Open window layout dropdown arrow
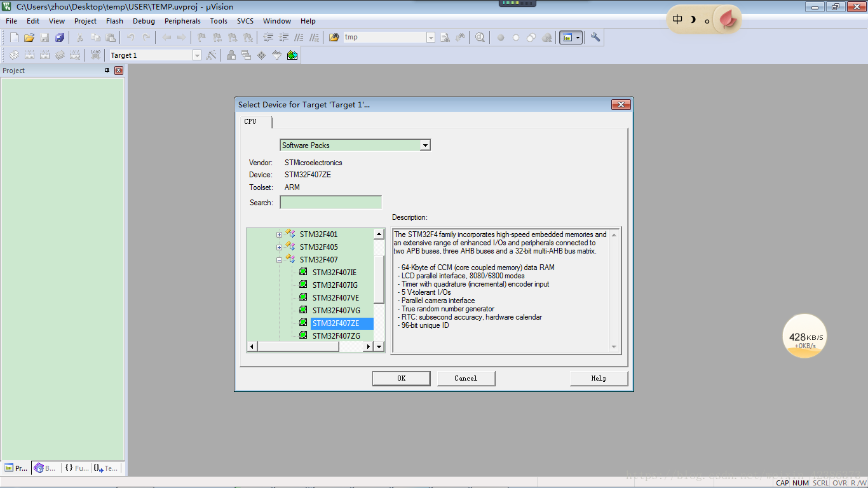Viewport: 868px width, 488px height. tap(578, 37)
